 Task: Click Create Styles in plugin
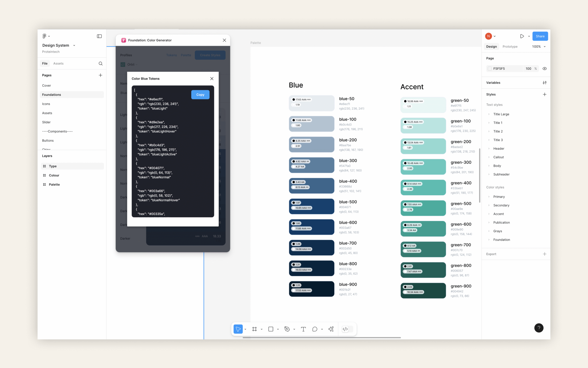tap(210, 55)
